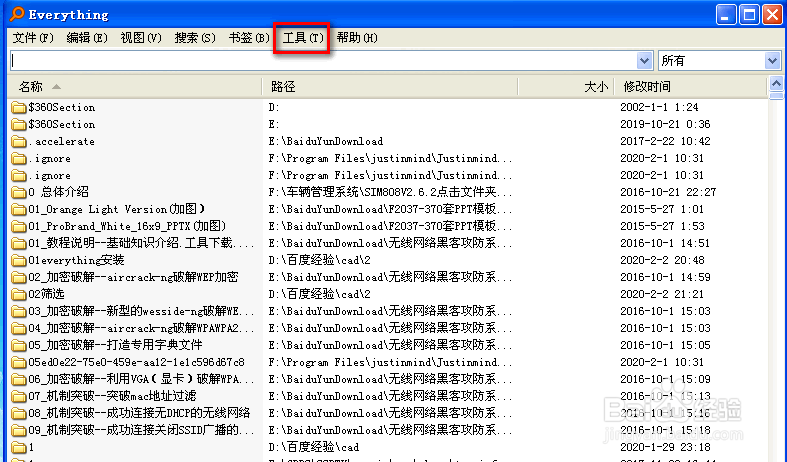Click the date 2016-10-21 22:27
The height and width of the screenshot is (462, 787).
click(668, 192)
